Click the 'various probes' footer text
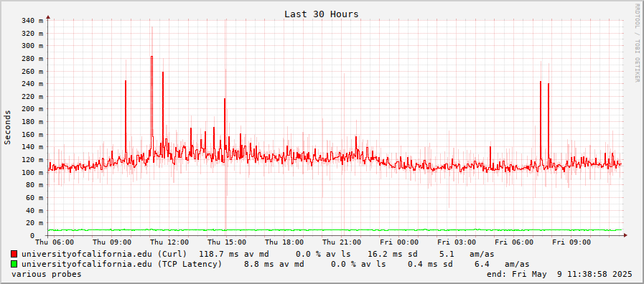 (x=47, y=274)
